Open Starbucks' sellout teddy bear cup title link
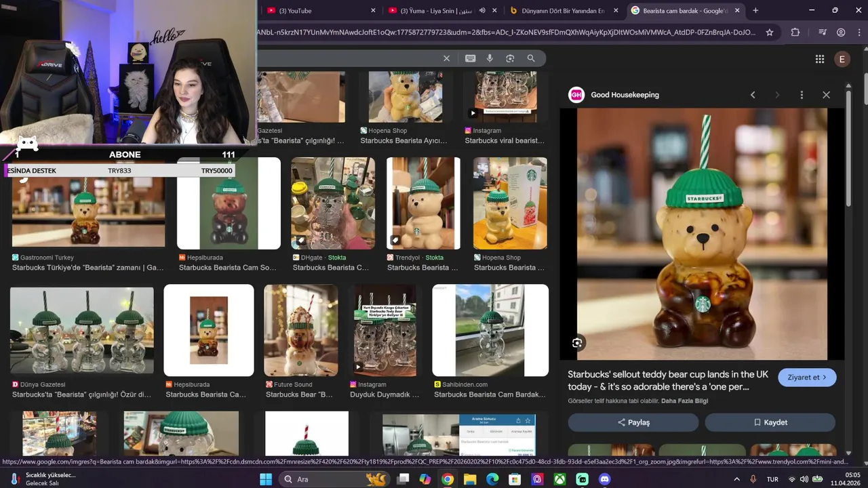Image resolution: width=868 pixels, height=488 pixels. (668, 380)
